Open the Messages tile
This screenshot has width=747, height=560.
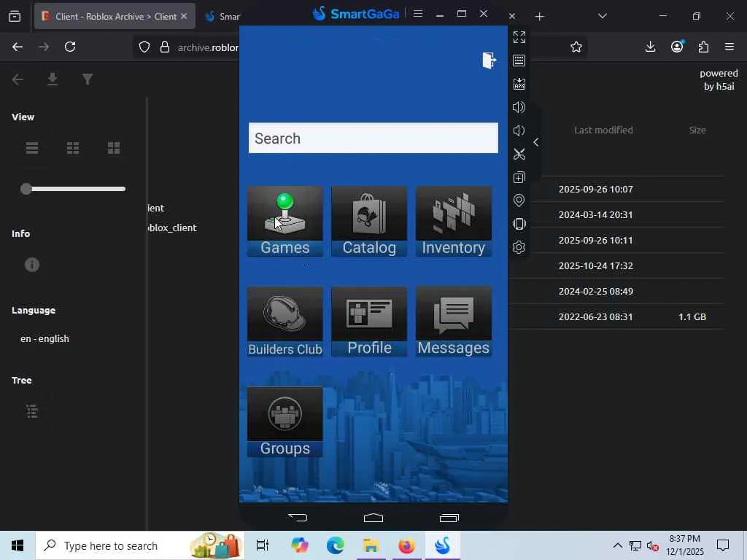coord(454,322)
